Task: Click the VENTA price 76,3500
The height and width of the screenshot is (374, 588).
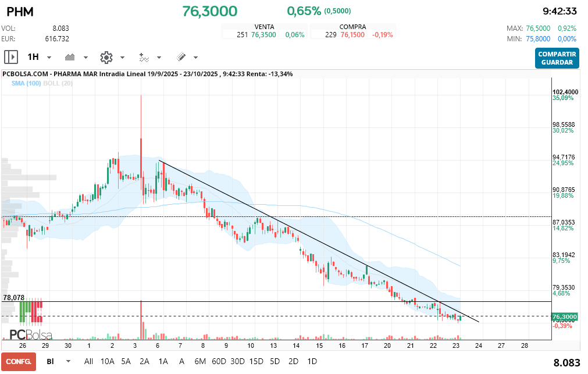Action: tap(263, 35)
